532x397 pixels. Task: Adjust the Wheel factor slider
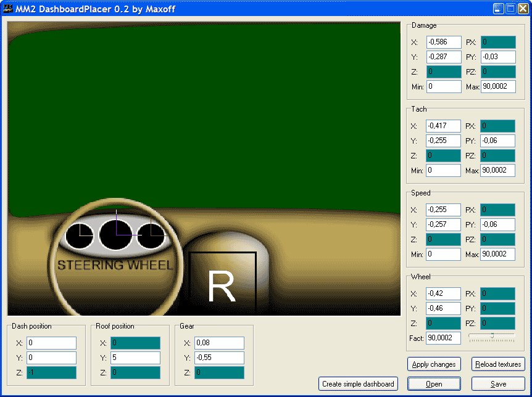click(x=492, y=336)
